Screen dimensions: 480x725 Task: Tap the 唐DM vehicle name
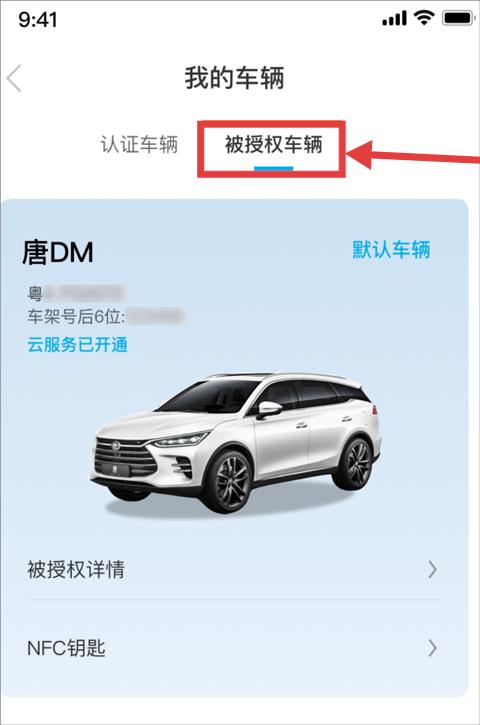pyautogui.click(x=58, y=252)
